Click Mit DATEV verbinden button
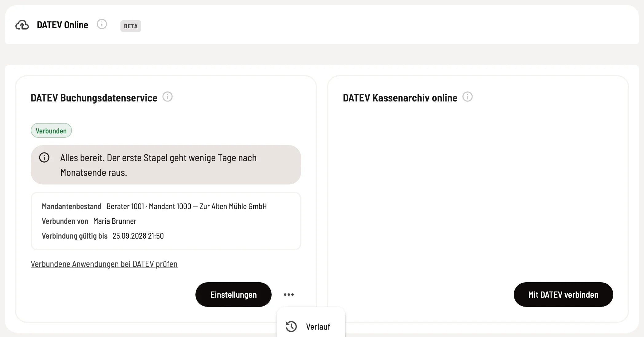This screenshot has height=337, width=644. point(563,295)
